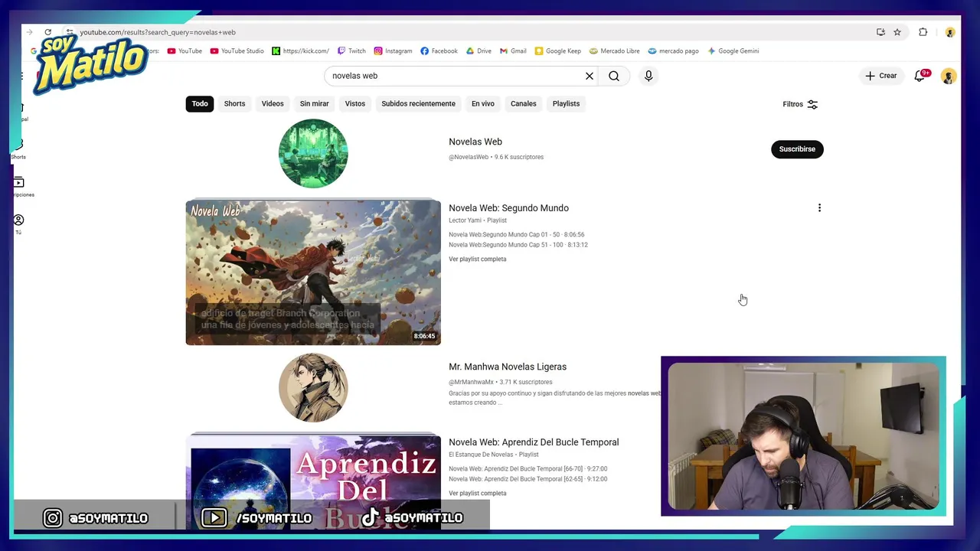Open the Gmail bookmark

[x=513, y=51]
